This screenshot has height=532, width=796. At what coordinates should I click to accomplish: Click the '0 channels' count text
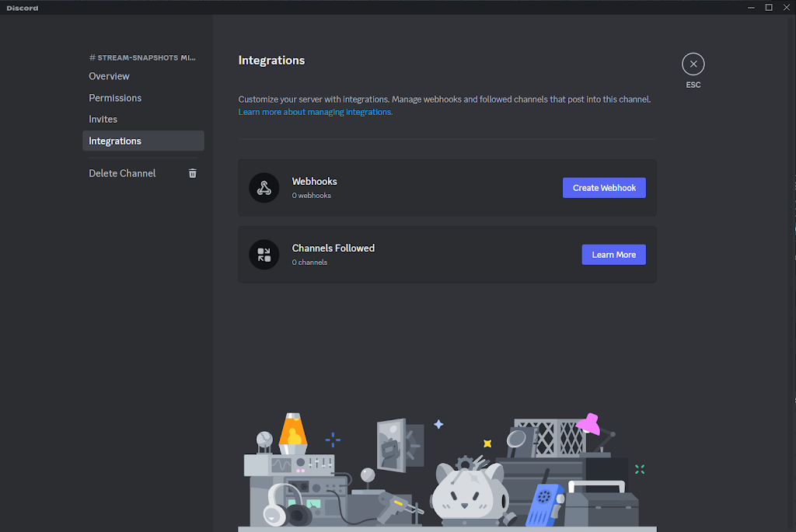pos(309,263)
